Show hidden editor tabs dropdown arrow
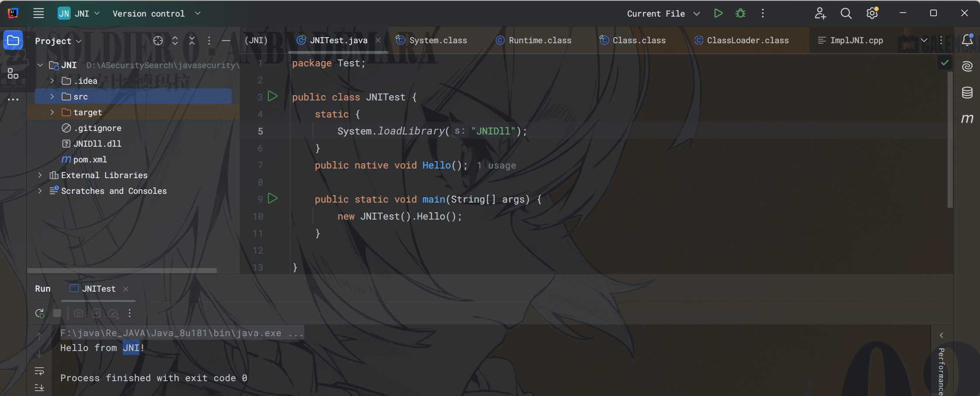This screenshot has width=980, height=396. click(924, 40)
